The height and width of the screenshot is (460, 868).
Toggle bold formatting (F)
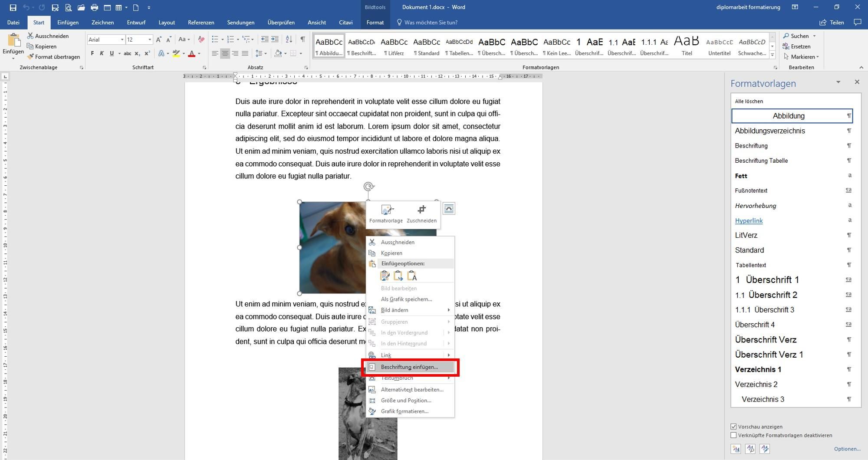point(92,53)
